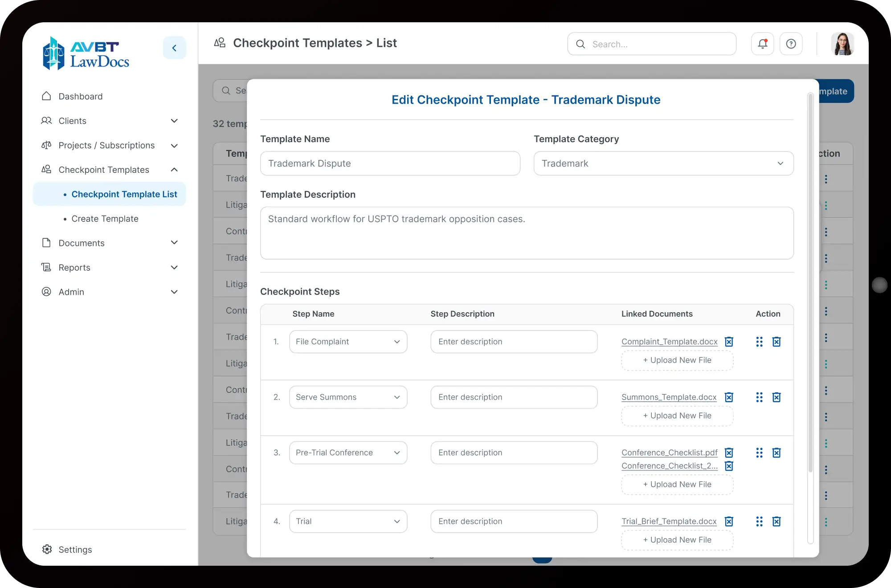Remove Summons_Template.docx linked document
This screenshot has width=891, height=588.
pyautogui.click(x=729, y=397)
